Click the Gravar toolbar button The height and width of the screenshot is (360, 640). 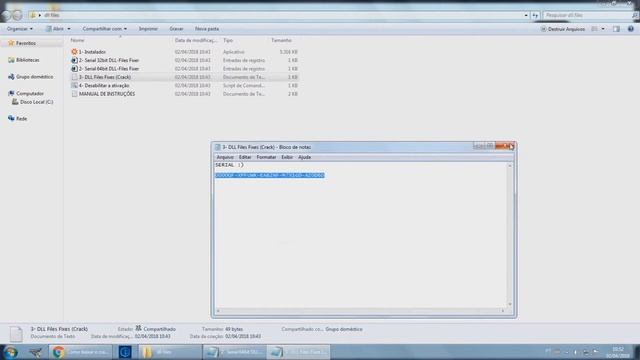(176, 29)
